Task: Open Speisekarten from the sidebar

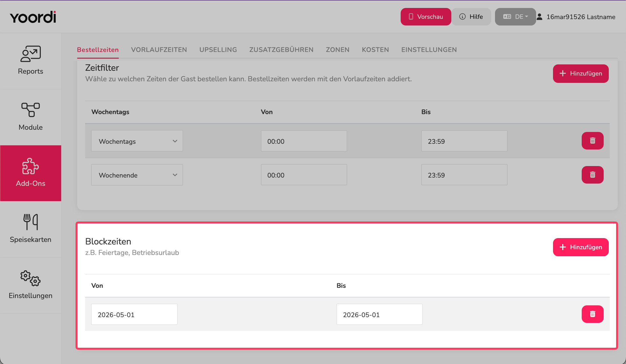Action: (31, 229)
